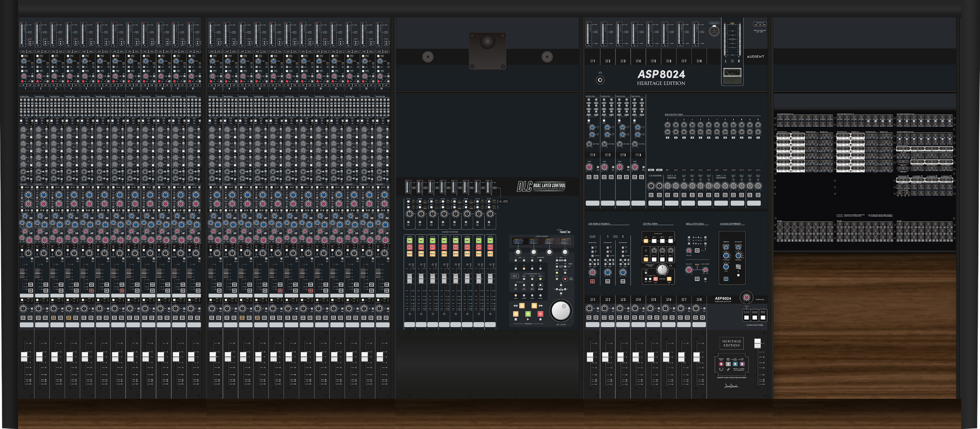Select ALT 1 speaker button
Screen dimensions: 980x429
(654, 260)
